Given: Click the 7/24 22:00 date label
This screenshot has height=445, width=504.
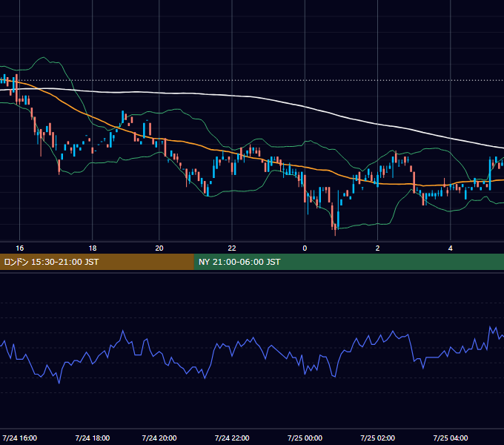Looking at the screenshot, I should point(232,438).
